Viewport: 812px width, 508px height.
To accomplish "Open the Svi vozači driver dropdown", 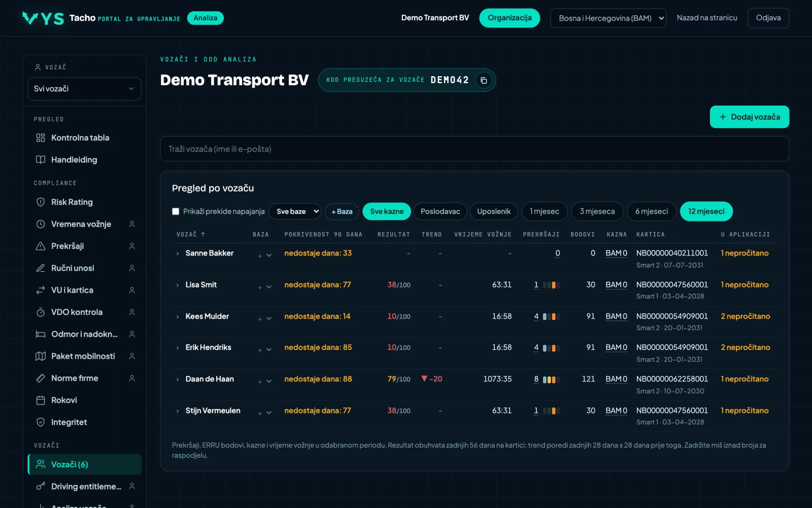I will pos(84,89).
